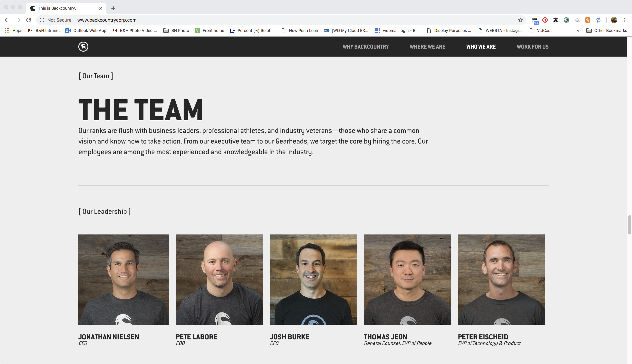Open Chrome three-dot menu
The width and height of the screenshot is (632, 364).
tap(625, 20)
